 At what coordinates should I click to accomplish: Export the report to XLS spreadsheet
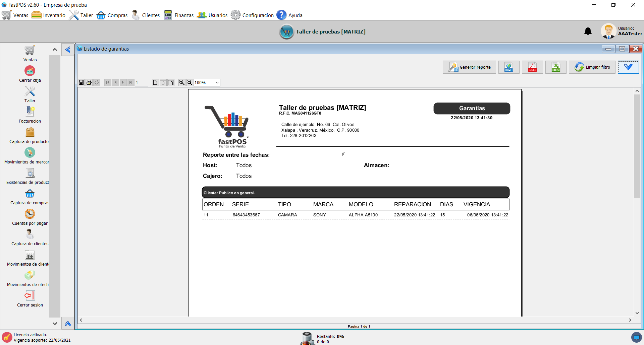556,67
